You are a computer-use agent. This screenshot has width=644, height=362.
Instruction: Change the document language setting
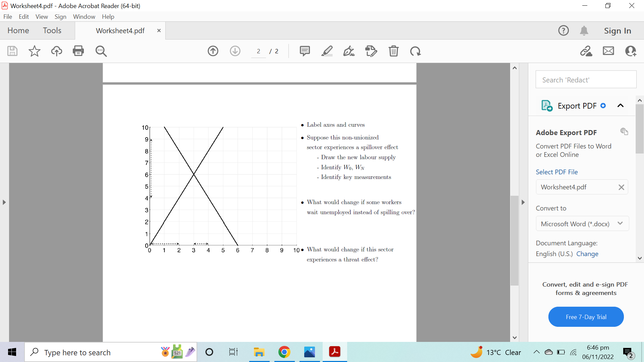point(588,254)
